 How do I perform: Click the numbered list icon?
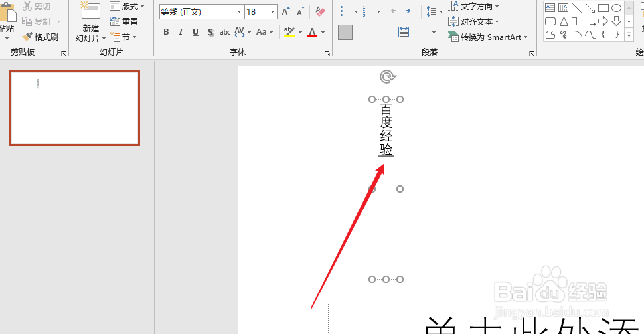pyautogui.click(x=368, y=11)
